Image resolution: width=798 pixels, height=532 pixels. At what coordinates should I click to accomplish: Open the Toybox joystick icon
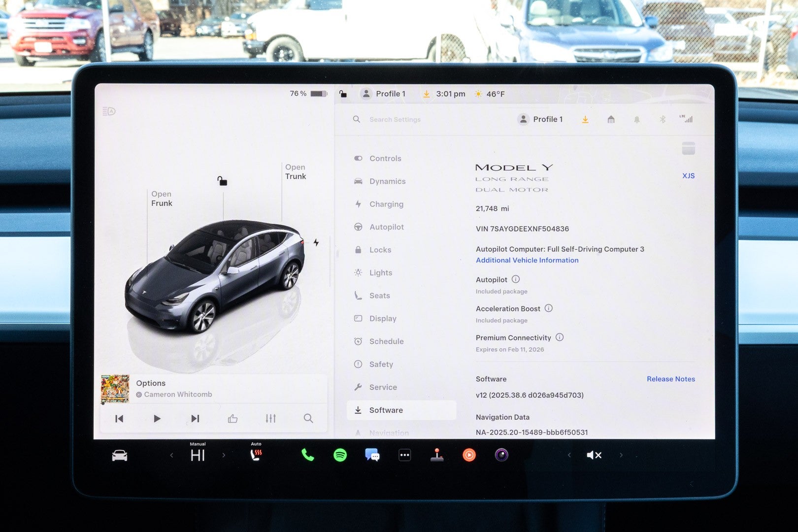point(437,455)
